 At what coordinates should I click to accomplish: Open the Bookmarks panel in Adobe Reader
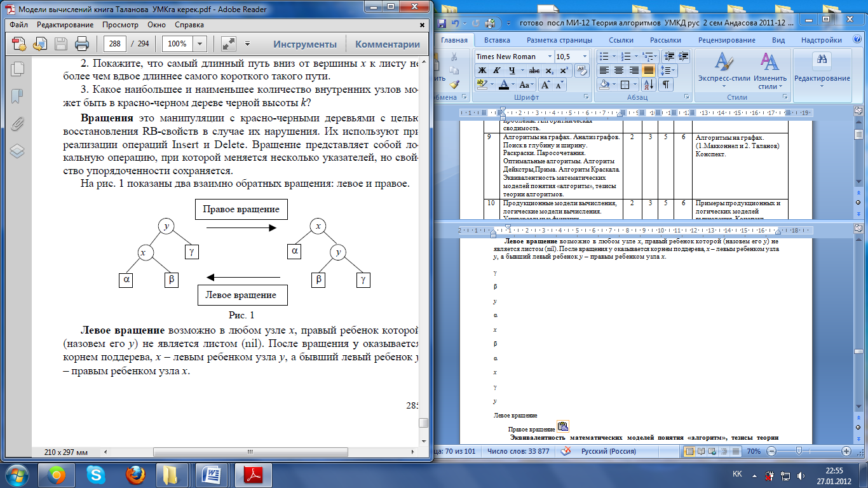(18, 96)
